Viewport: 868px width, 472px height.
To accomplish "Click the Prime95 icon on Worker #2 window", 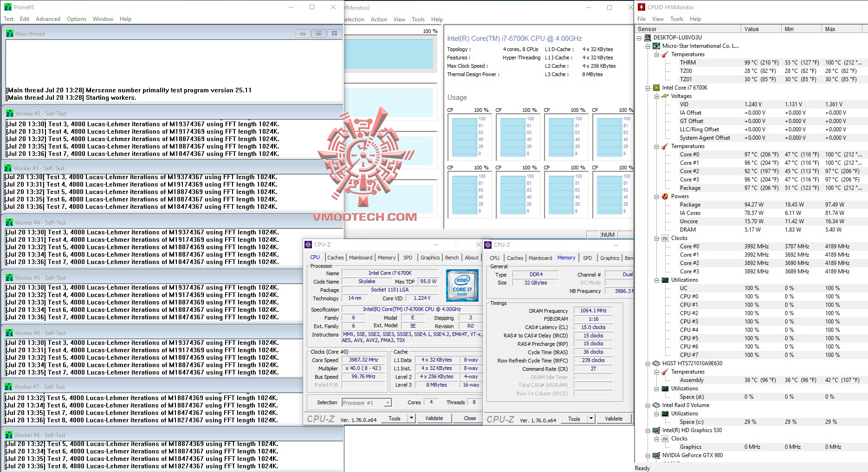I will click(10, 114).
